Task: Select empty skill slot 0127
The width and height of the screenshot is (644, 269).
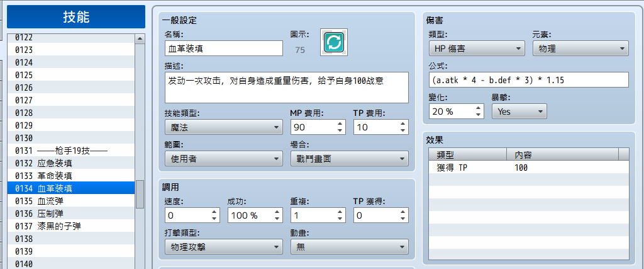Action: pyautogui.click(x=72, y=100)
